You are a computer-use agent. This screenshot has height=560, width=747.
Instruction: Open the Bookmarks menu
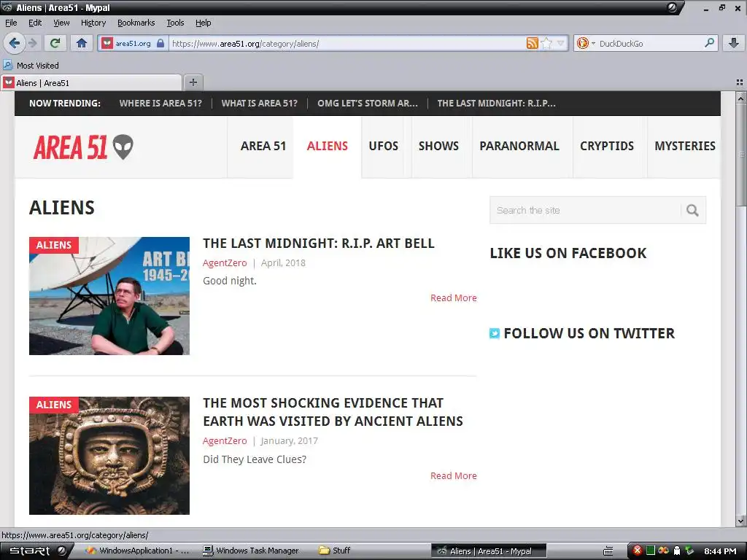coord(136,23)
